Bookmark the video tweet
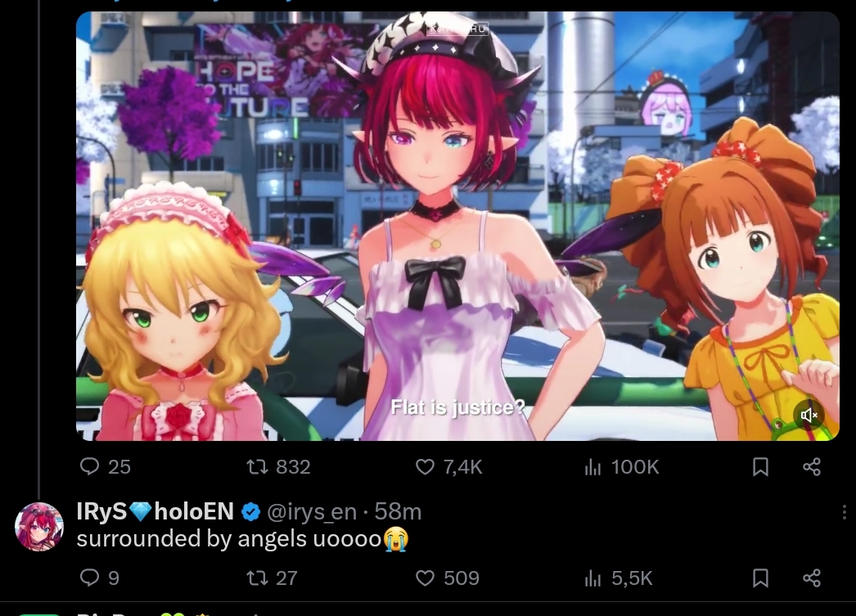The height and width of the screenshot is (616, 856). [x=760, y=467]
